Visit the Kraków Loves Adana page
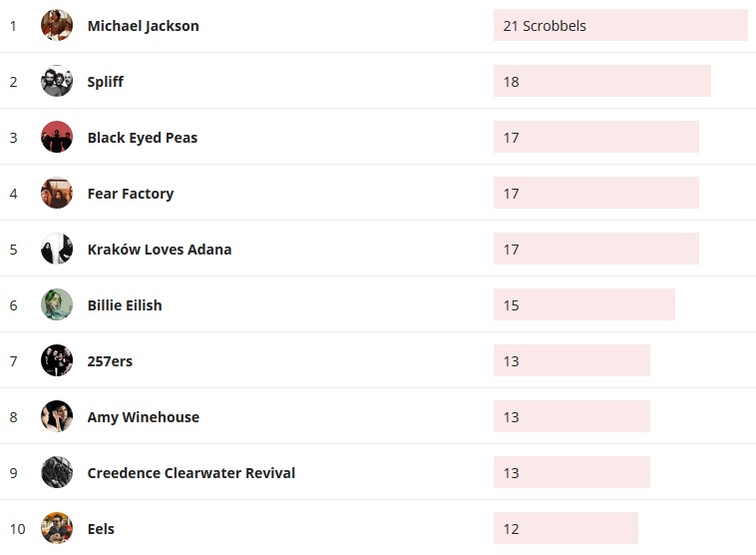This screenshot has height=555, width=756. [x=160, y=250]
